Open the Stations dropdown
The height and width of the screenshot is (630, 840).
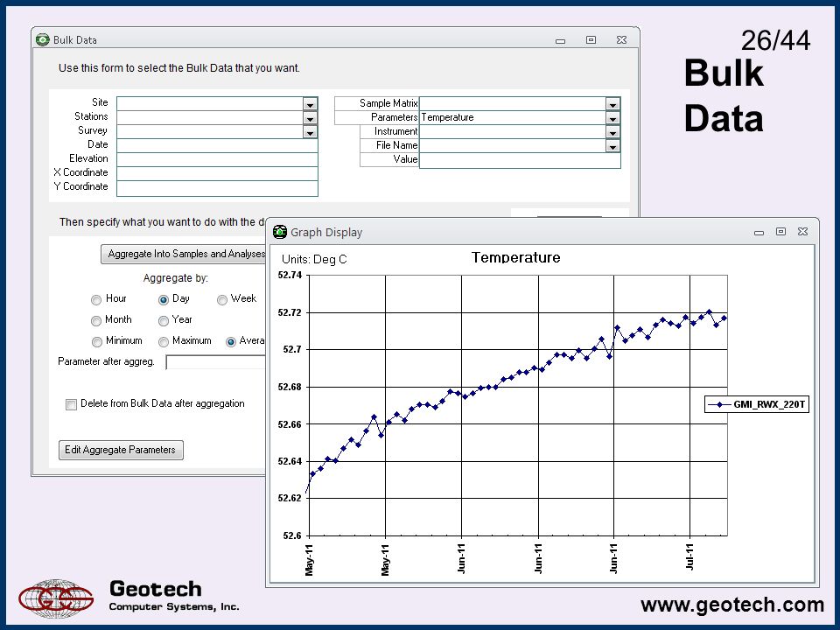[x=310, y=118]
